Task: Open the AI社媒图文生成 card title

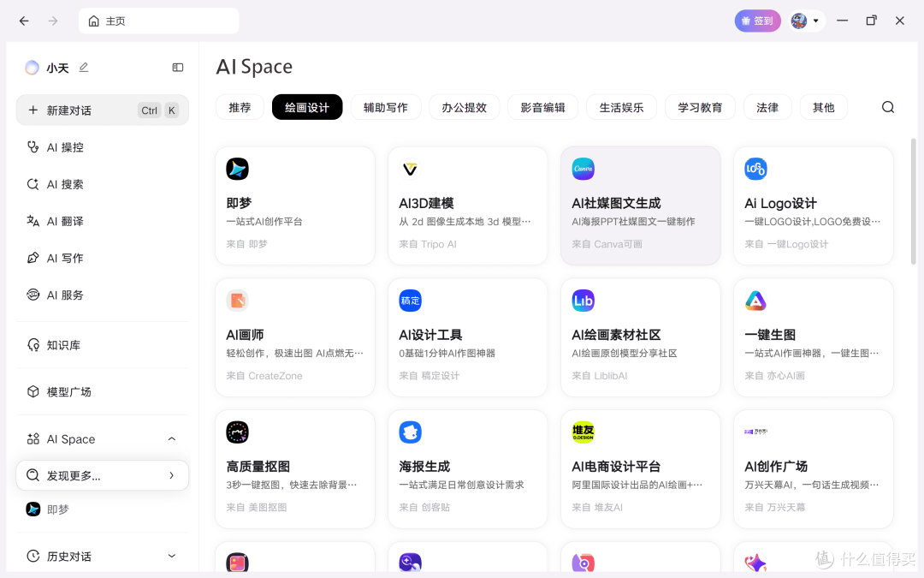Action: 616,204
